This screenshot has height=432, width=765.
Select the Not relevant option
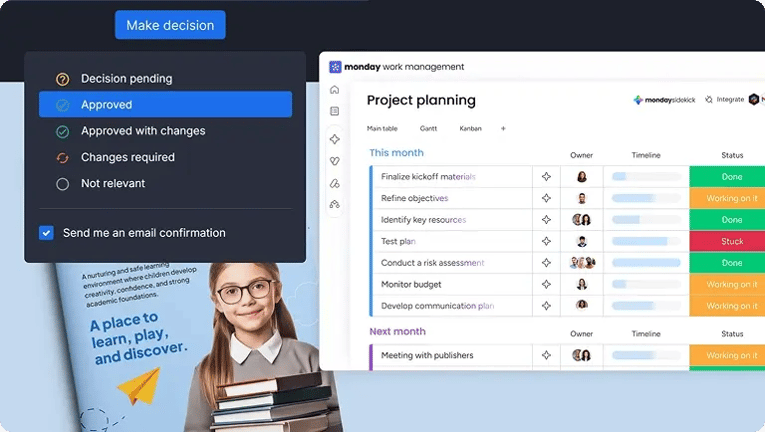click(x=165, y=184)
